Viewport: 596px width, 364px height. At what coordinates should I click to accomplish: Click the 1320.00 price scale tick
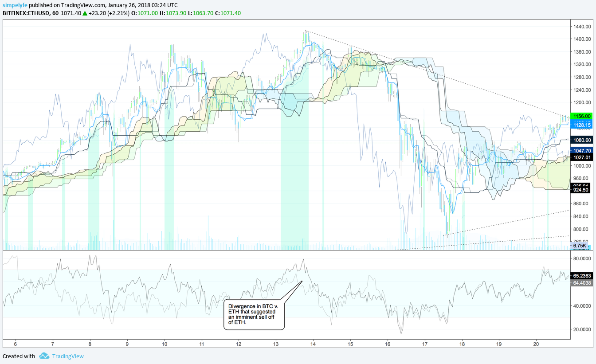pos(581,64)
